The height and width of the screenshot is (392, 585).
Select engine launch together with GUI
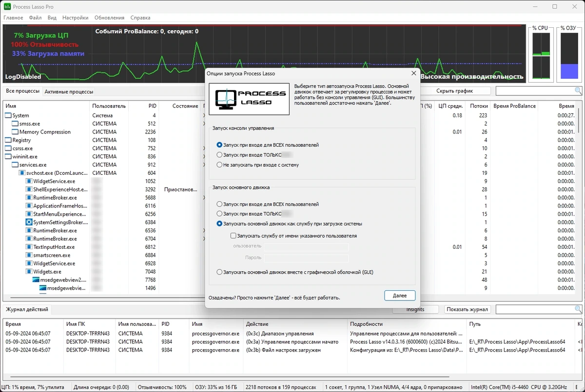point(295,272)
